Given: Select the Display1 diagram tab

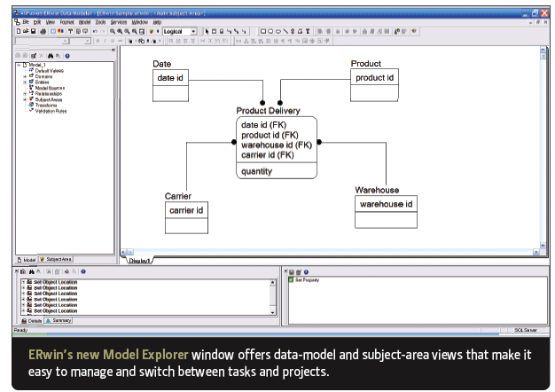Looking at the screenshot, I should (139, 261).
